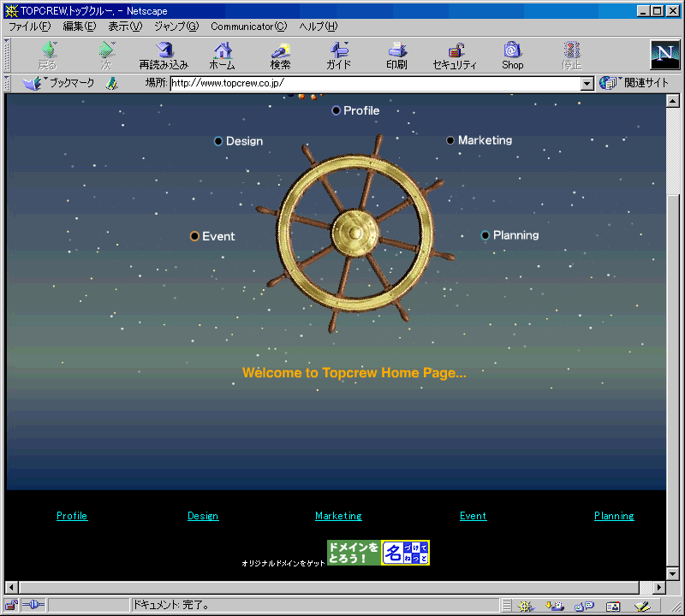This screenshot has height=616, width=685.
Task: Open the Communicator(C) menu
Action: 249,27
